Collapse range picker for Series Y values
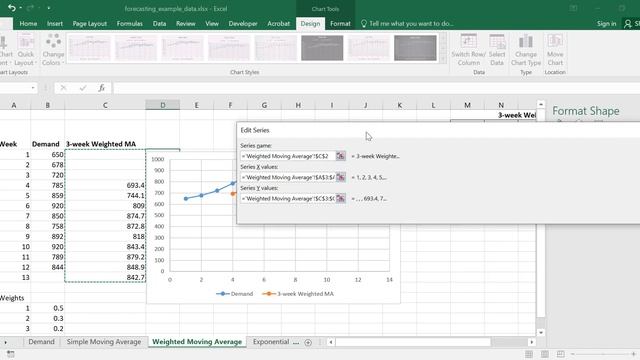 (x=340, y=198)
